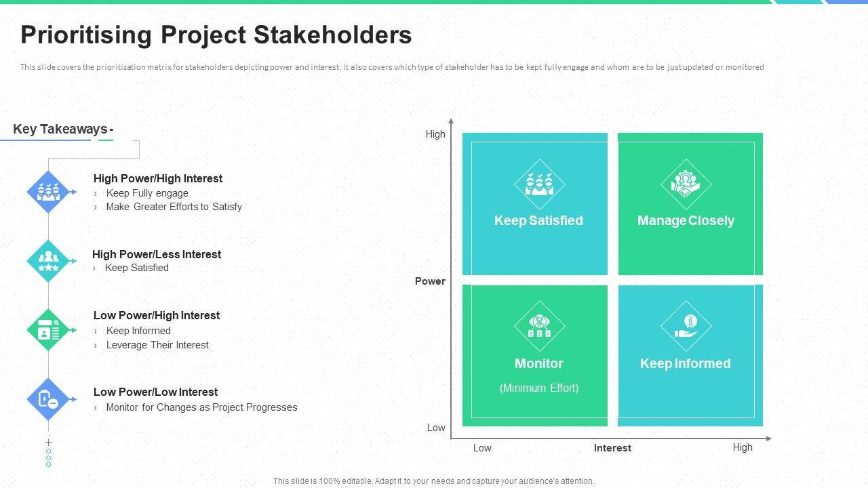Viewport: 868px width, 488px height.
Task: Click the 'Keep Fully engage' bullet
Action: click(147, 193)
